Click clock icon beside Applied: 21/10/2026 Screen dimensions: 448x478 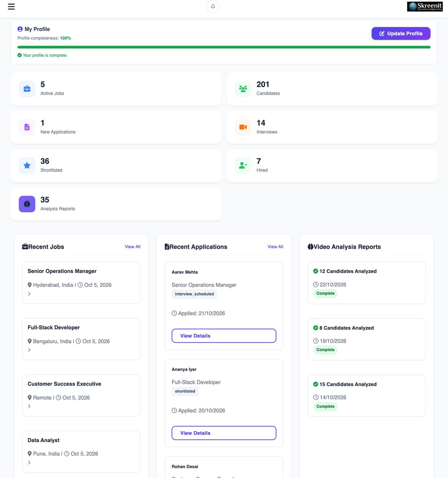174,313
